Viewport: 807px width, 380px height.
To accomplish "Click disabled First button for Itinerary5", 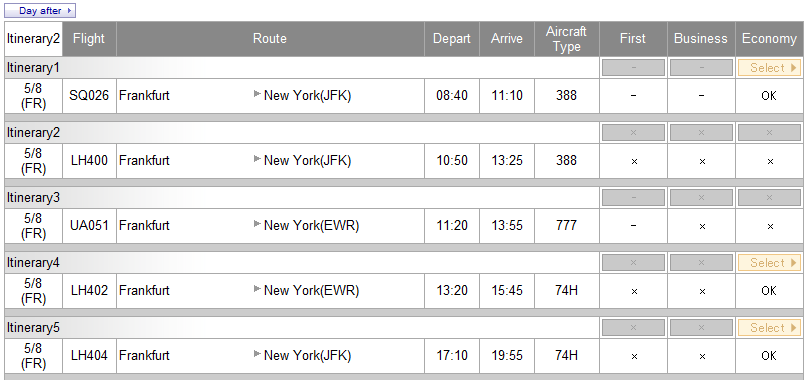I will point(633,327).
